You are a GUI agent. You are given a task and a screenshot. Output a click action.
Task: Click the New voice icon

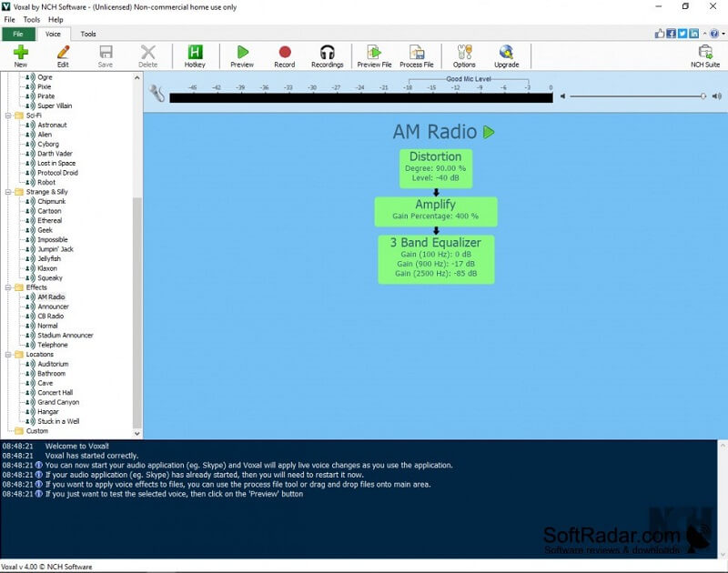[x=20, y=53]
